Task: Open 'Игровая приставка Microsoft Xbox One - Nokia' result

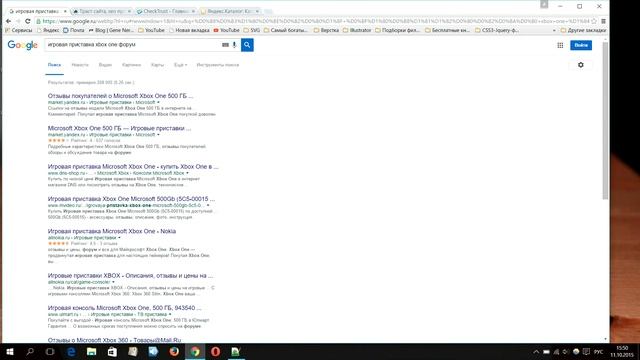Action: (112, 231)
